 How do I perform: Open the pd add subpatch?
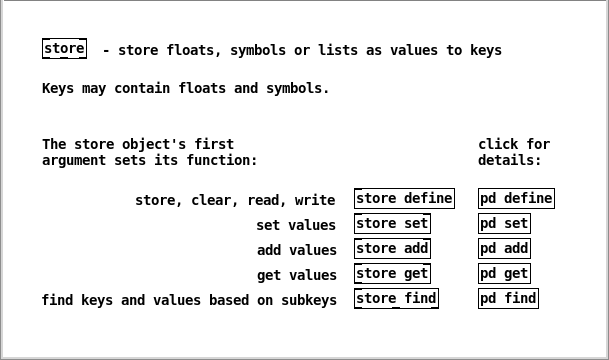pyautogui.click(x=504, y=249)
